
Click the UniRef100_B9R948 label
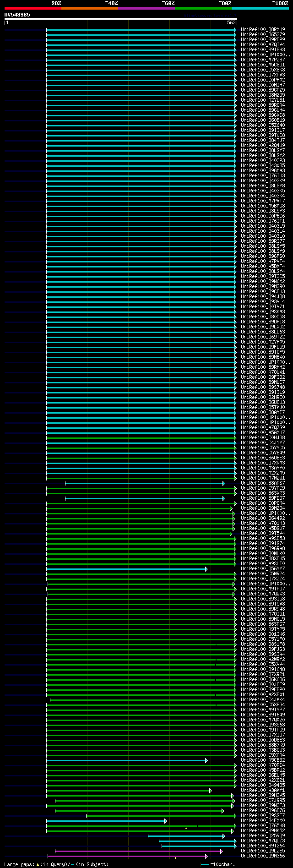coord(263,609)
